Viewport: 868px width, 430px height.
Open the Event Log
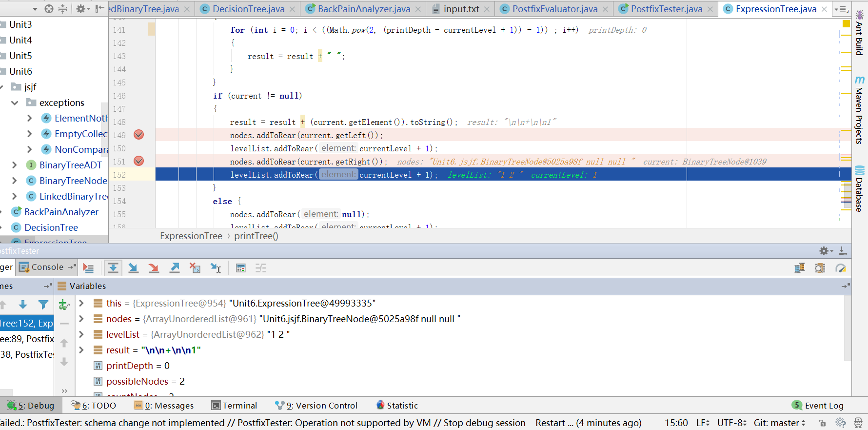coord(818,406)
